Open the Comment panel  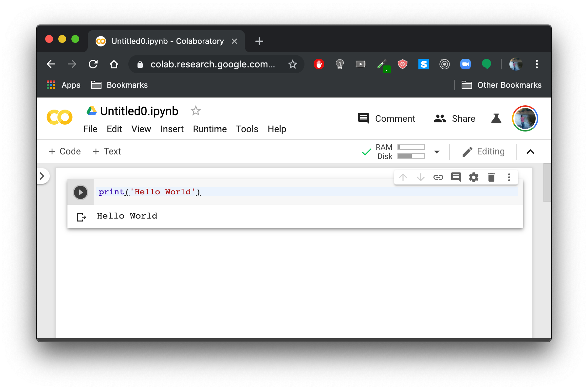387,118
